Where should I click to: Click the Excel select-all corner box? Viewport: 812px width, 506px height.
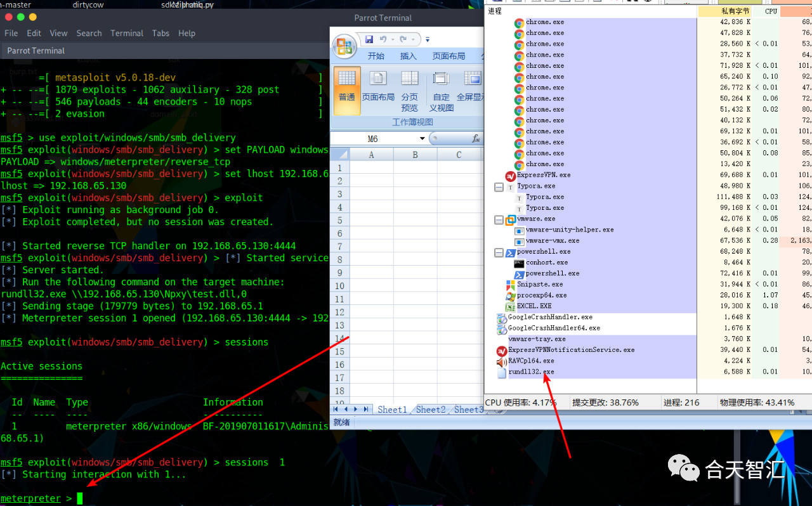pos(340,155)
